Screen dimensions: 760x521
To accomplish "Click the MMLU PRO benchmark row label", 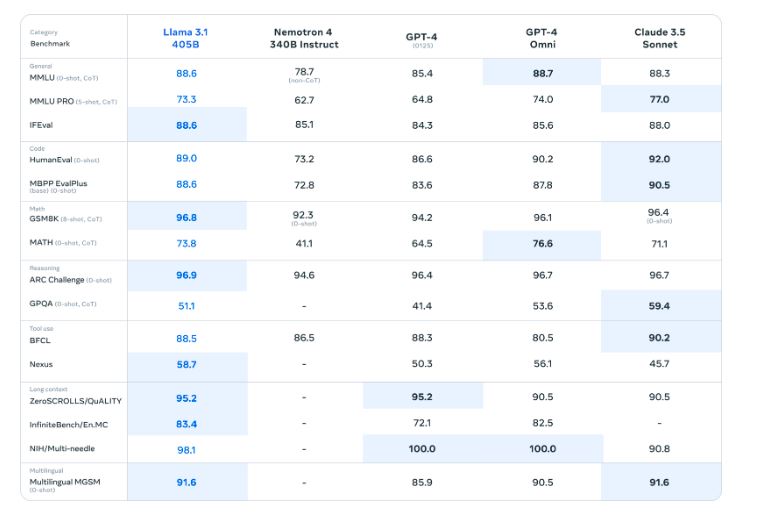I will click(x=50, y=101).
